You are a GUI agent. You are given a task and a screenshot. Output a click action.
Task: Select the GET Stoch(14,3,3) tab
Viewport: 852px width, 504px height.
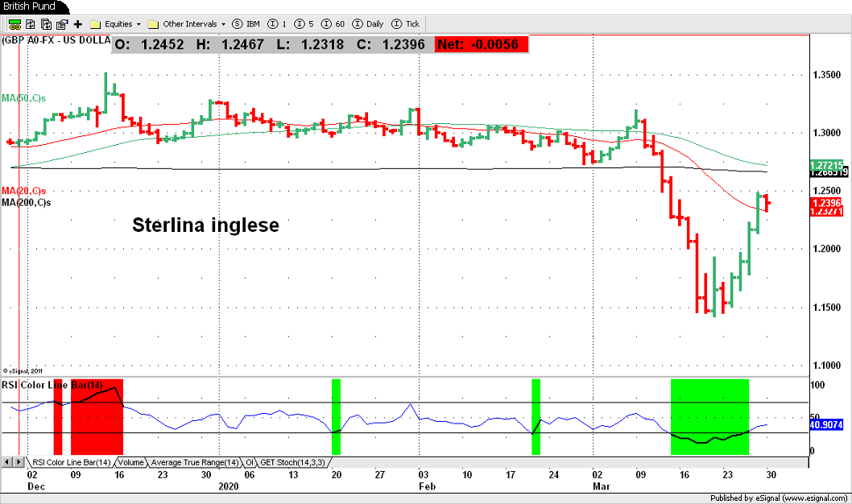click(x=292, y=462)
